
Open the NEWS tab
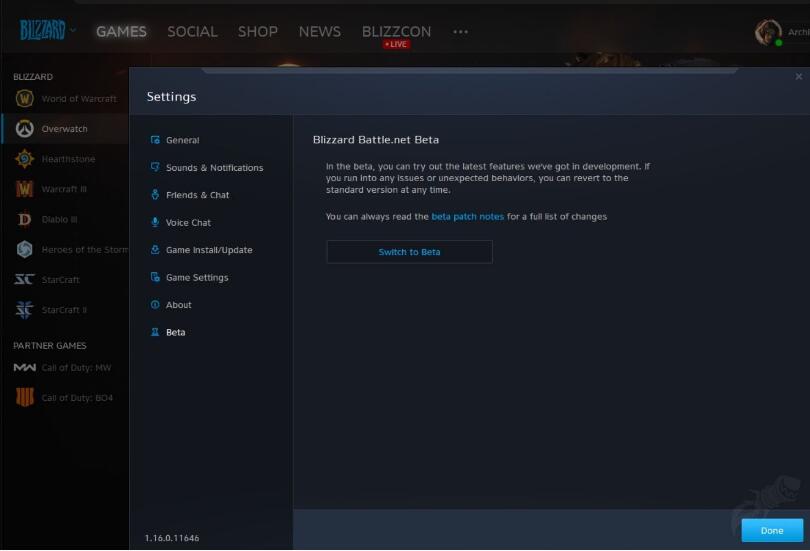click(320, 32)
